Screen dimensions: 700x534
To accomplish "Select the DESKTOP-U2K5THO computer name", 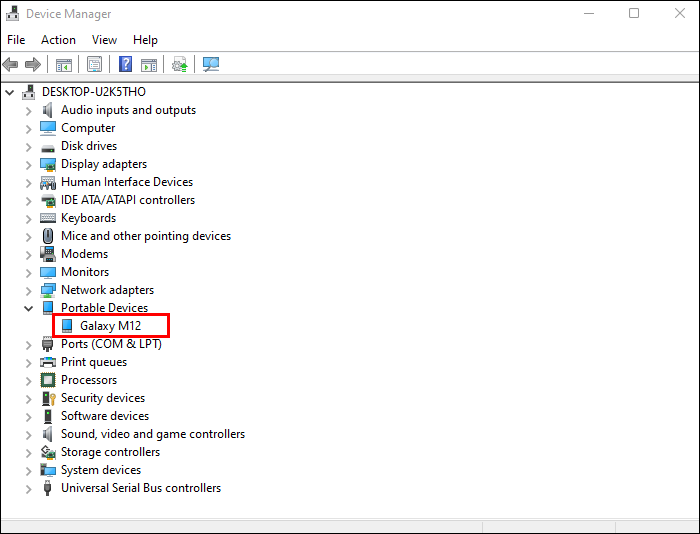I will [x=94, y=92].
